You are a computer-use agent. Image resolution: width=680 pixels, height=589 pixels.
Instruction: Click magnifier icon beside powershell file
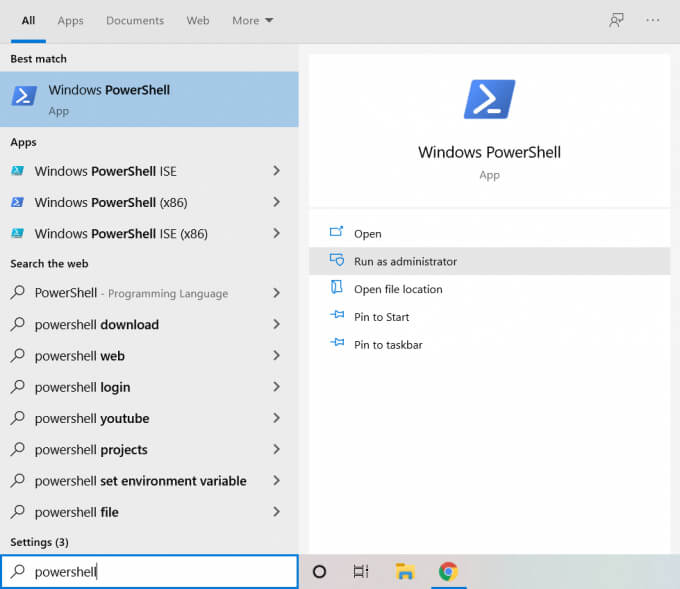(x=17, y=511)
